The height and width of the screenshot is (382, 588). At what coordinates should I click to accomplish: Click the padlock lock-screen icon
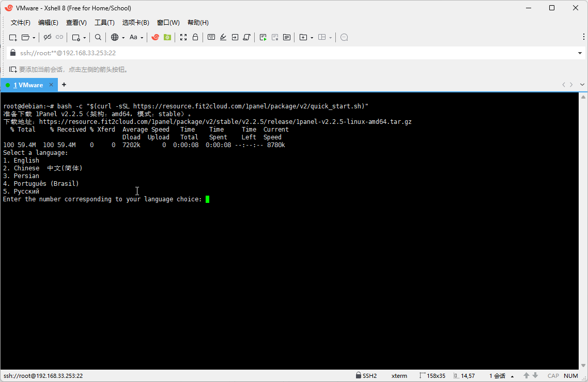195,37
